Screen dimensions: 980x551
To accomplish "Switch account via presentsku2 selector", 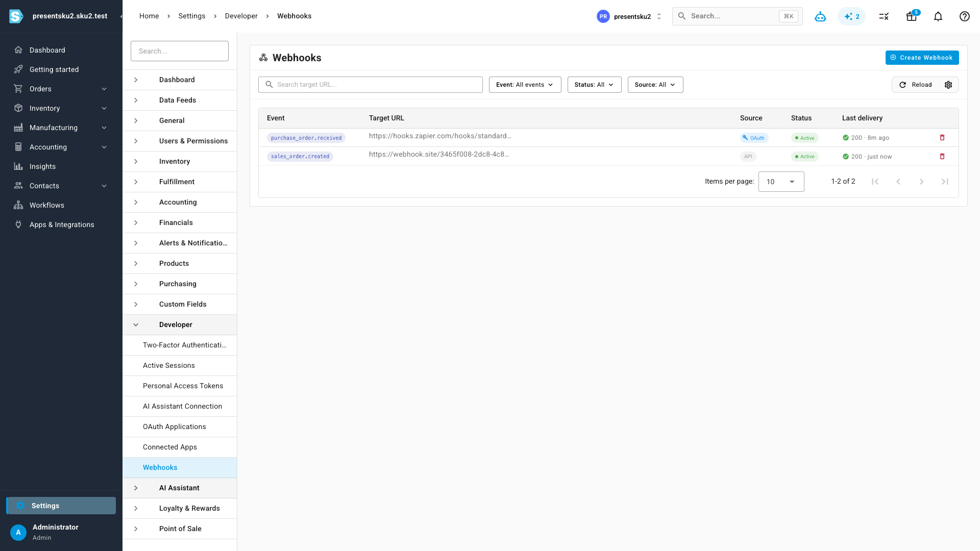I will coord(630,16).
